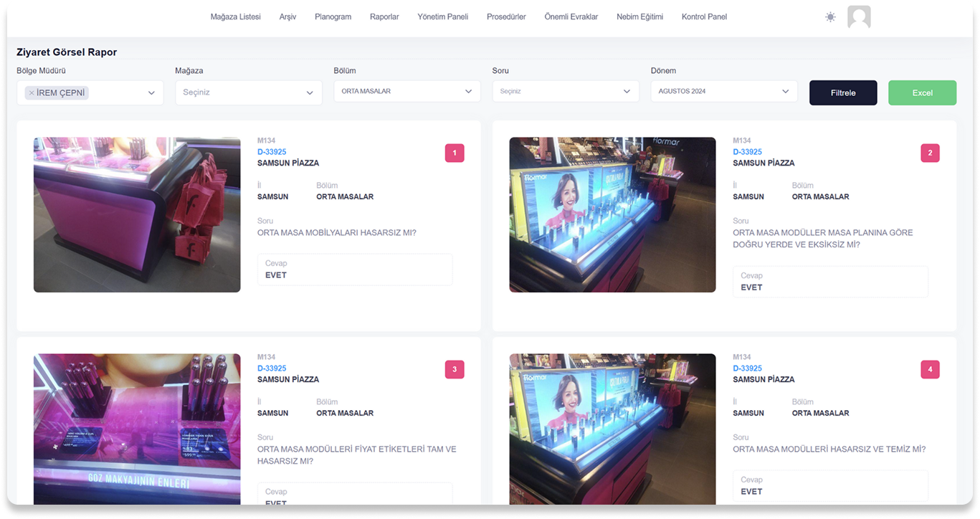Click the pink number 2 badge

(930, 153)
